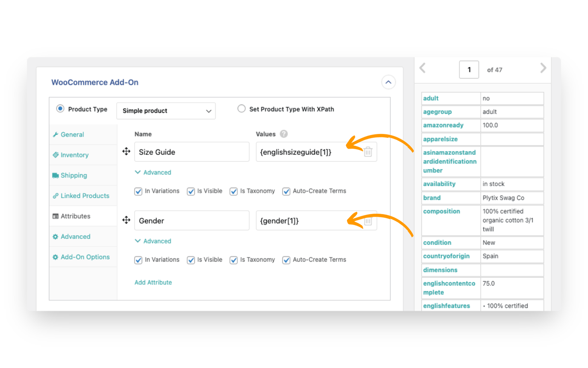This screenshot has width=588, height=368.
Task: Open the Simple product dropdown
Action: click(166, 111)
